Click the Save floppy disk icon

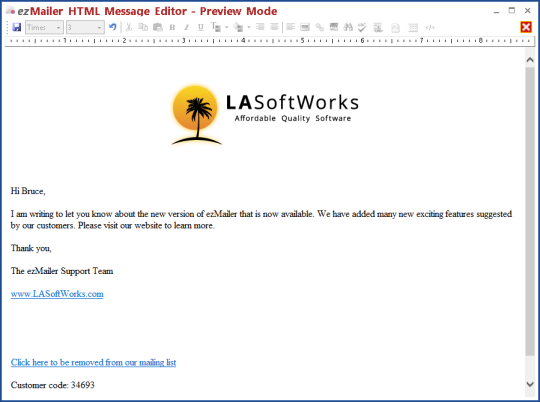[x=17, y=27]
